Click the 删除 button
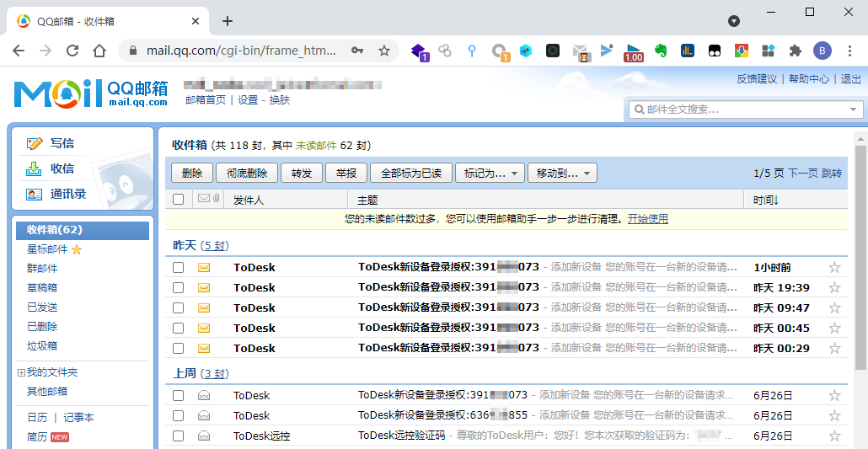This screenshot has width=868, height=449. [x=191, y=174]
